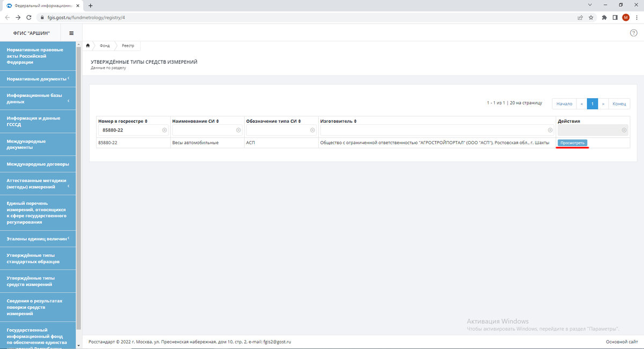Click the registry number filter input
Image resolution: width=644 pixels, height=349 pixels.
pos(134,130)
